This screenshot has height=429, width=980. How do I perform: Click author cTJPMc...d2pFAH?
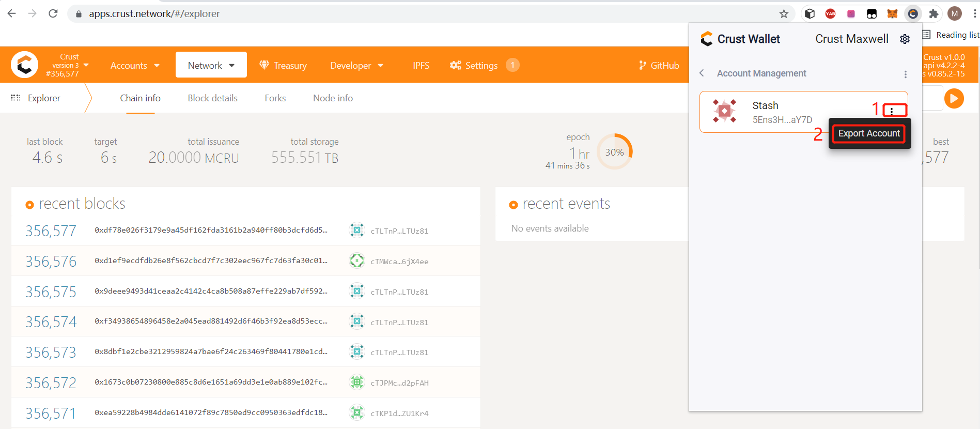399,383
